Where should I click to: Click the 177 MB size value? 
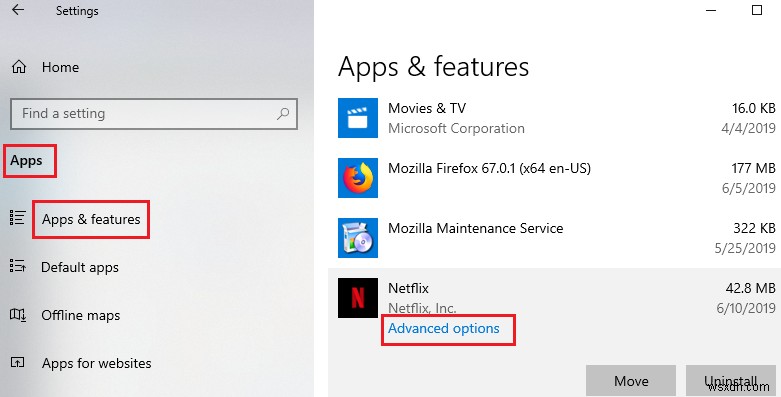tap(753, 168)
